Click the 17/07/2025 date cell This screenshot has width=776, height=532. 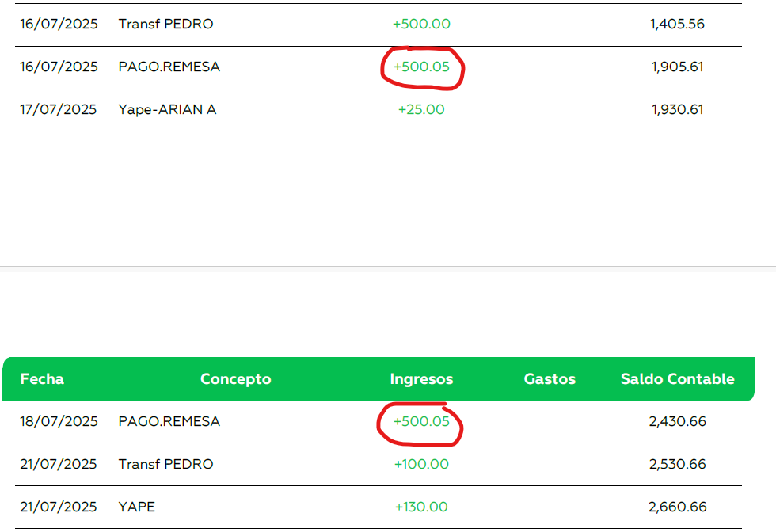(x=59, y=110)
